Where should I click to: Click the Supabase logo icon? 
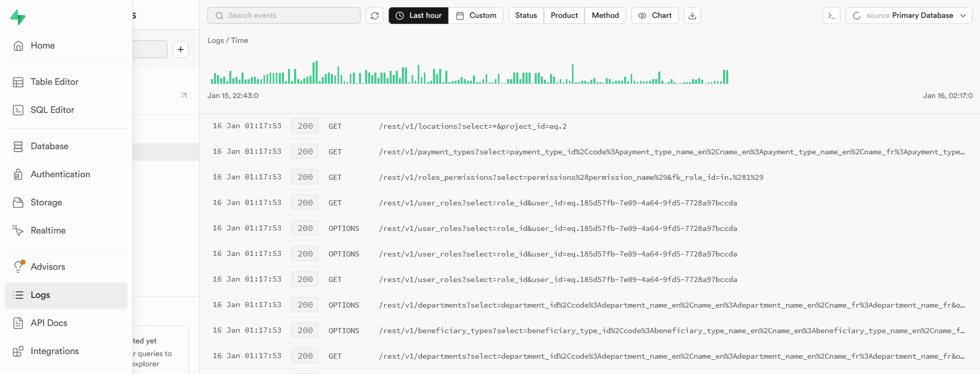(18, 17)
